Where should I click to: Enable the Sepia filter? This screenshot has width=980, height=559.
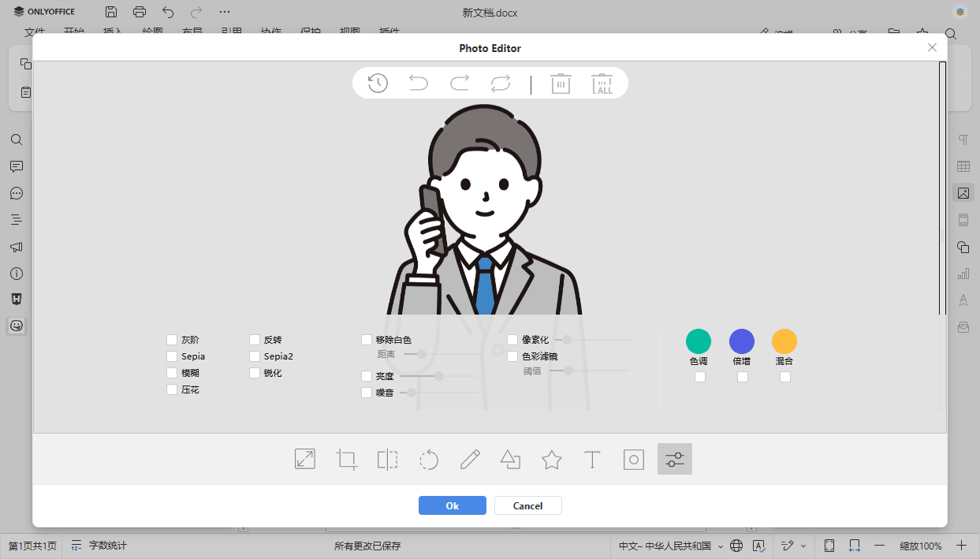click(x=171, y=356)
